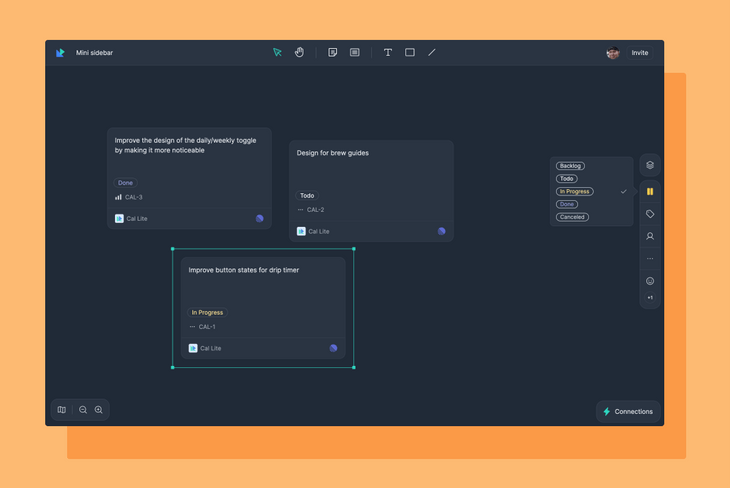Click Cal Lite label on CAL-2 card
The width and height of the screenshot is (730, 488).
pos(319,231)
